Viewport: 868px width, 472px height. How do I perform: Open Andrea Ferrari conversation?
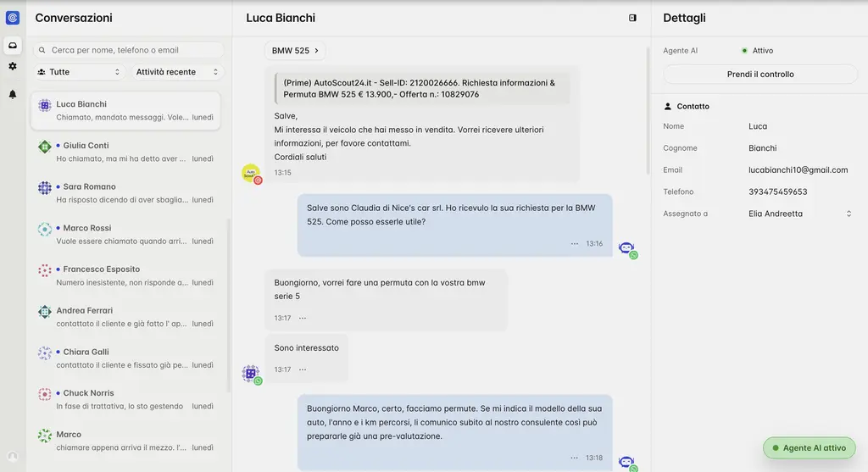click(125, 317)
